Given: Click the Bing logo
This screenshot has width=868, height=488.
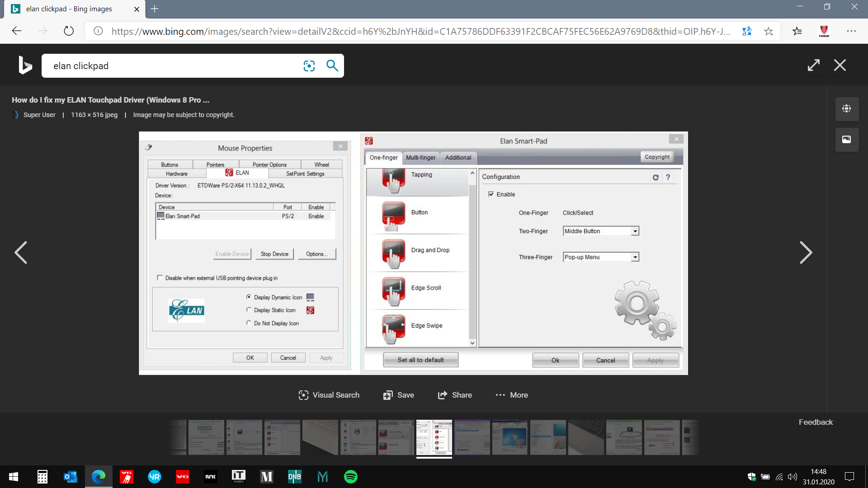Looking at the screenshot, I should 25,66.
